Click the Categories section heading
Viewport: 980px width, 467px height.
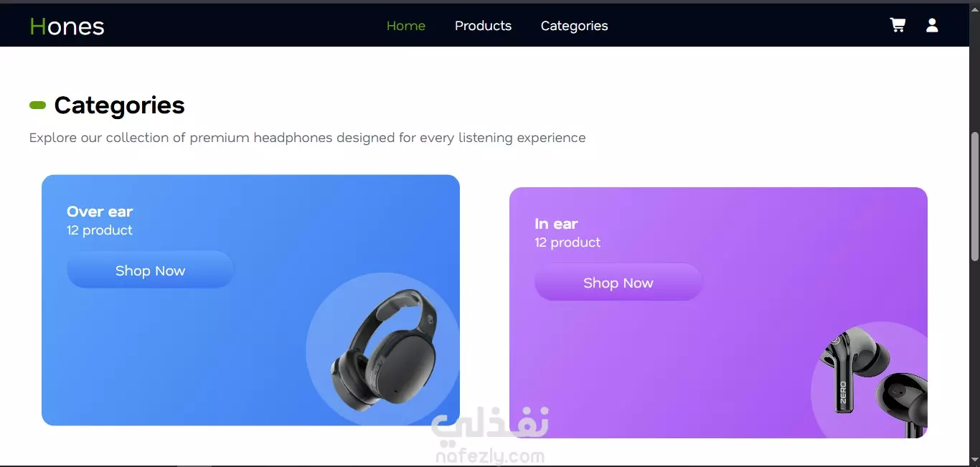tap(119, 105)
